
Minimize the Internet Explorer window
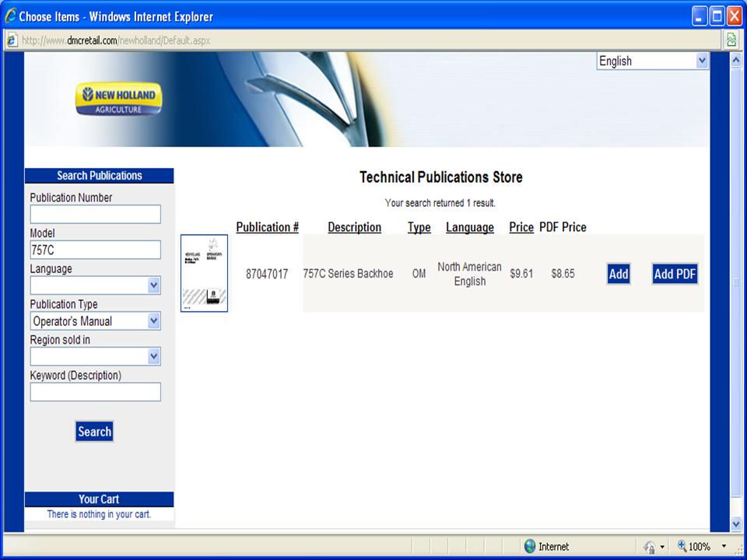(x=700, y=16)
